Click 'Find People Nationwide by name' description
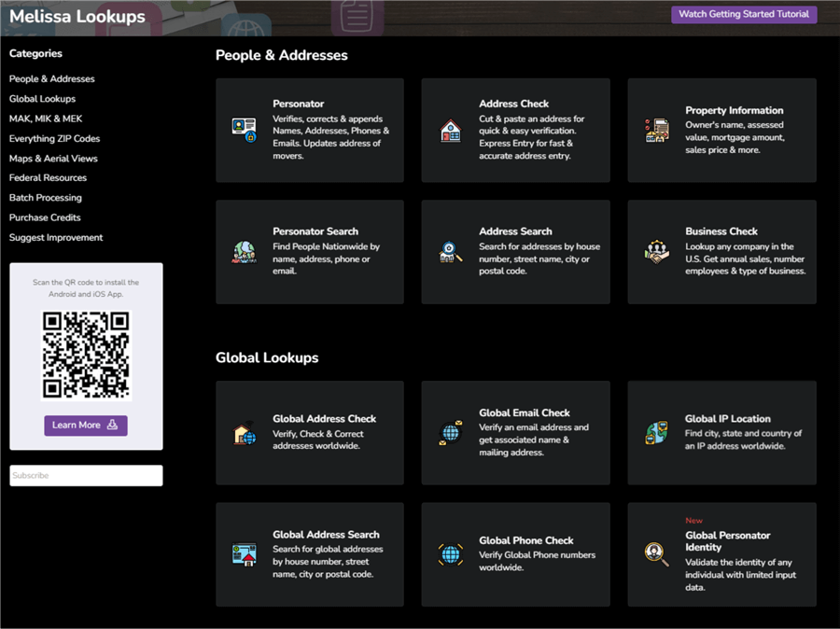Screen dimensions: 840x629 click(327, 259)
